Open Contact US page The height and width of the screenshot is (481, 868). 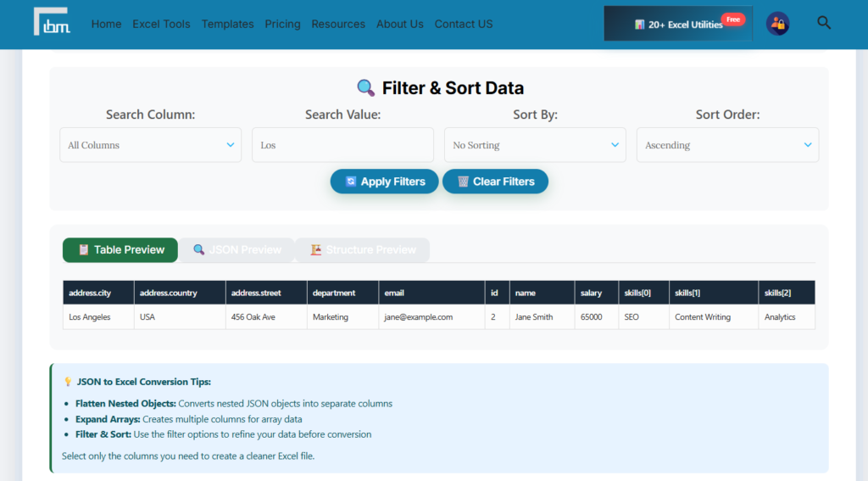tap(464, 24)
